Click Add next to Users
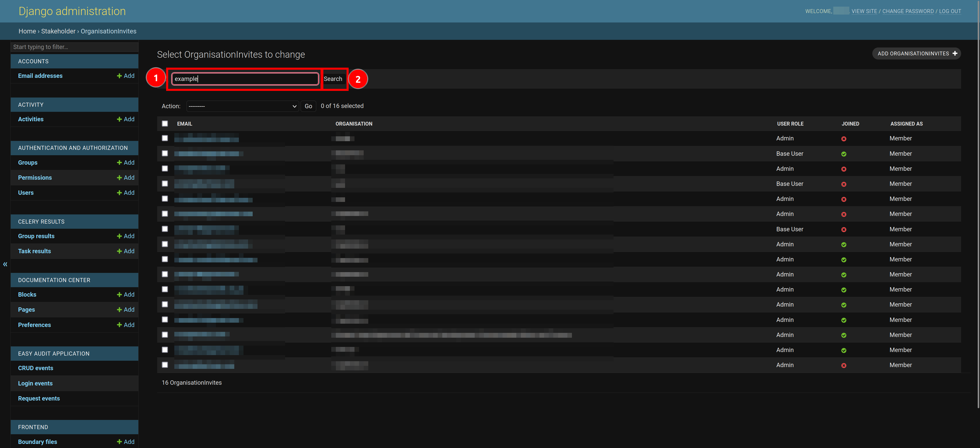 click(126, 192)
